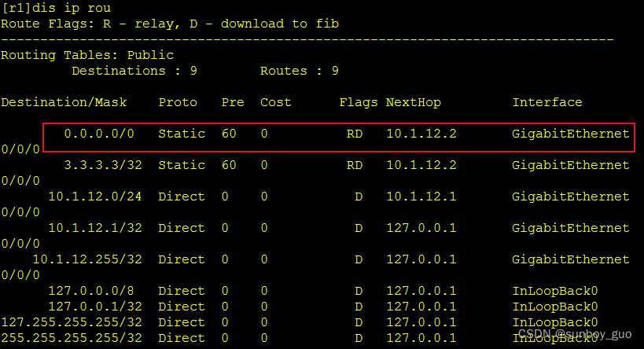
Task: Click 'Direct' in the 10.1.12.255/32 row
Action: (x=182, y=259)
